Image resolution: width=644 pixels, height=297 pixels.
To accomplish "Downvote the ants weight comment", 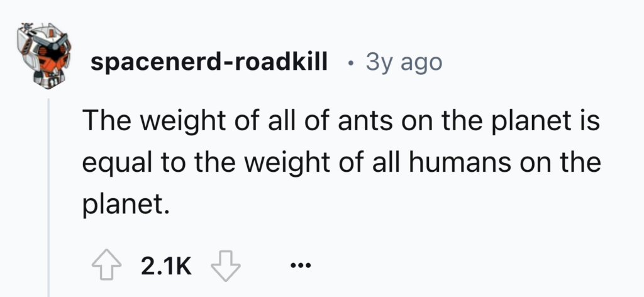I will [224, 266].
